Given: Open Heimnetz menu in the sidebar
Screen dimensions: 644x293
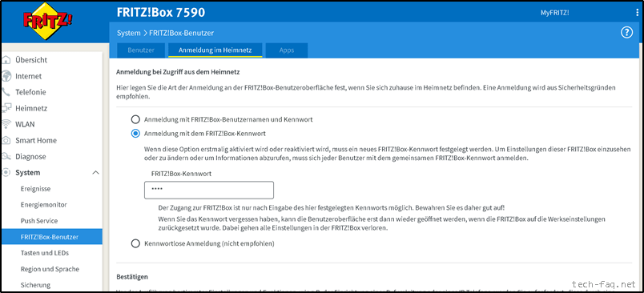Looking at the screenshot, I should [31, 108].
